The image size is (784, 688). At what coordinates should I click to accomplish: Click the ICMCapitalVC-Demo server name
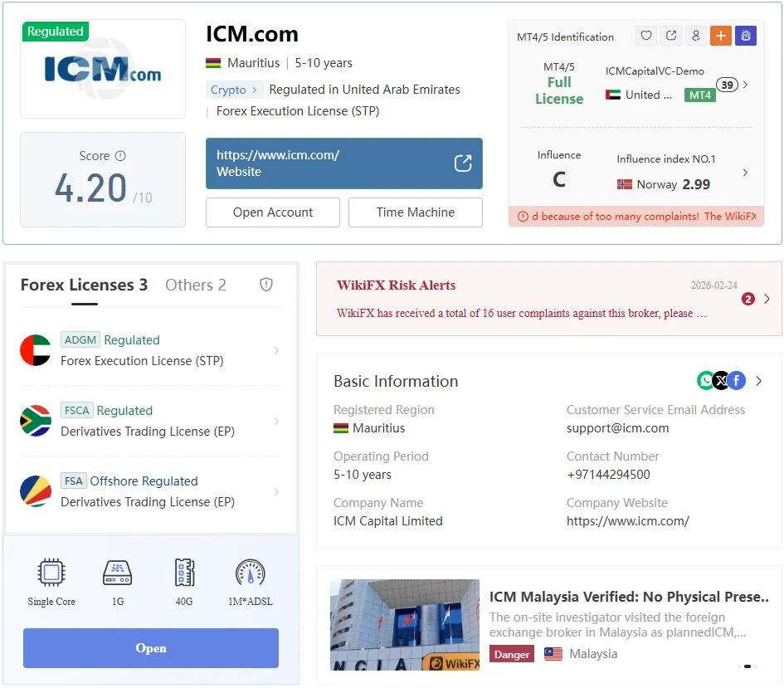(655, 71)
